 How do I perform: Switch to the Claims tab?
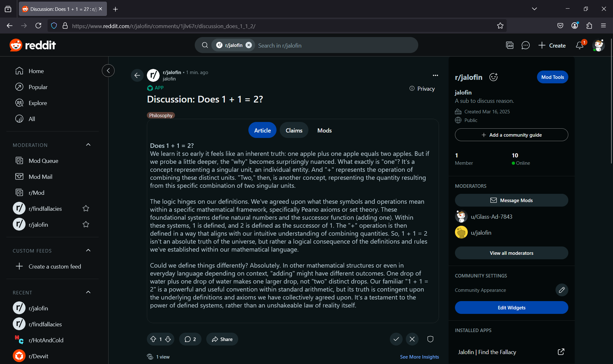[294, 130]
